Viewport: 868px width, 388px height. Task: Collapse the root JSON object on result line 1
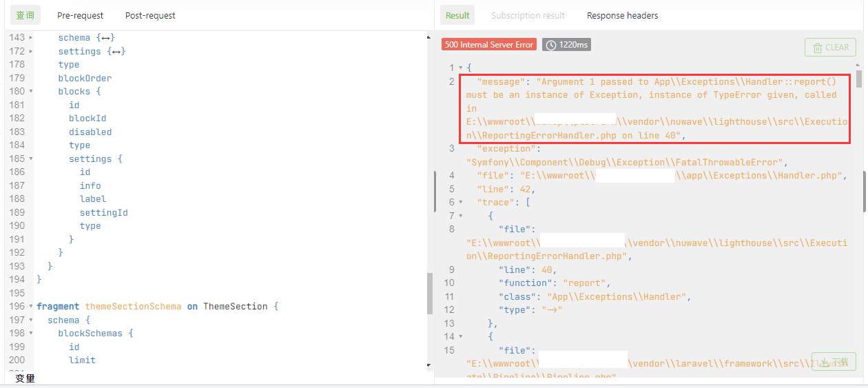tap(460, 68)
